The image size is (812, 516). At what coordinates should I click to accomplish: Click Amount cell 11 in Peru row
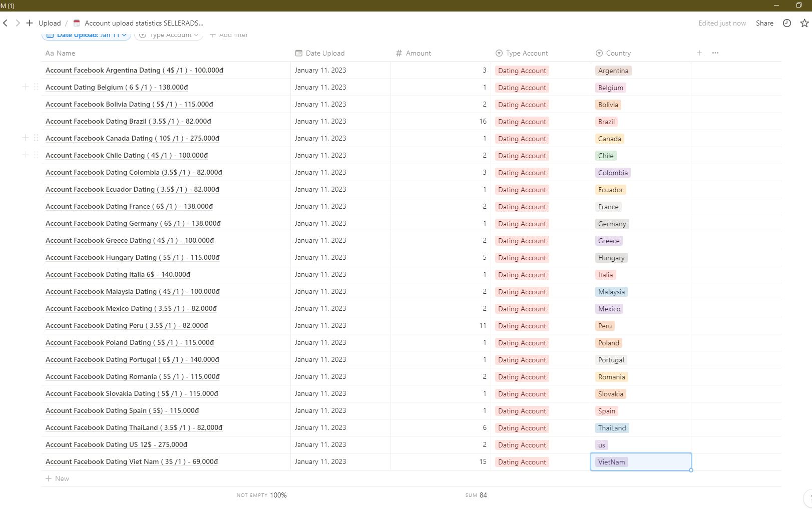(x=441, y=325)
